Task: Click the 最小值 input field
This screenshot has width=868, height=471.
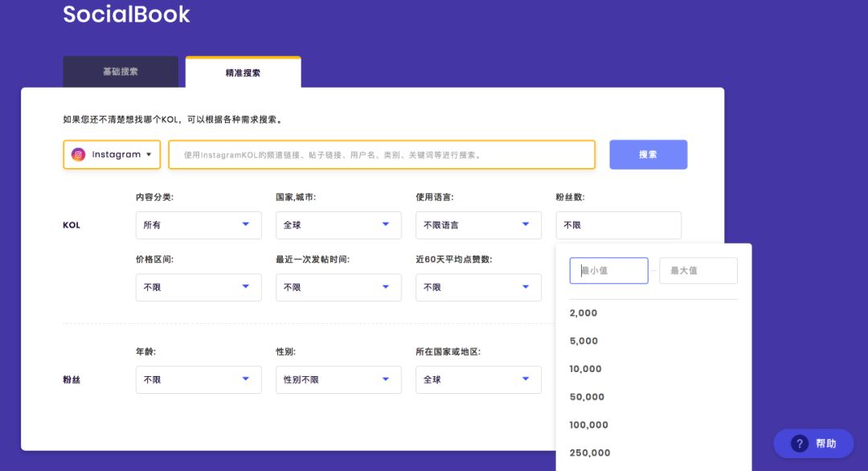Action: point(609,271)
